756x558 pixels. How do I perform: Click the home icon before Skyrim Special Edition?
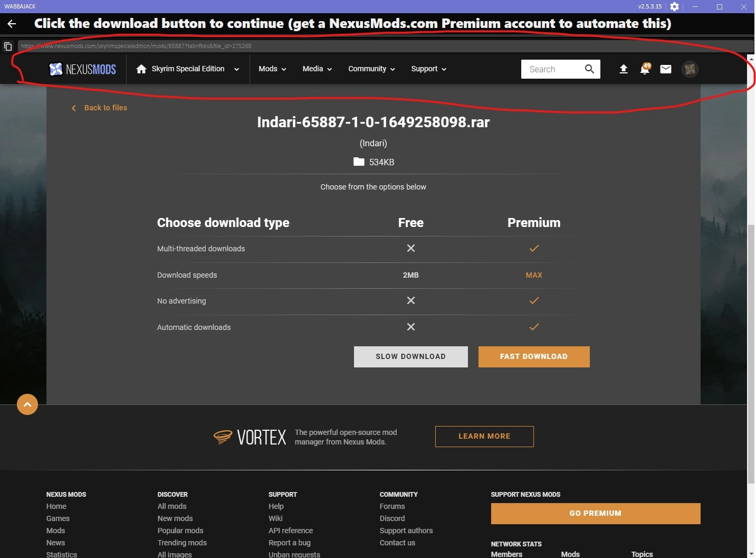pyautogui.click(x=140, y=69)
